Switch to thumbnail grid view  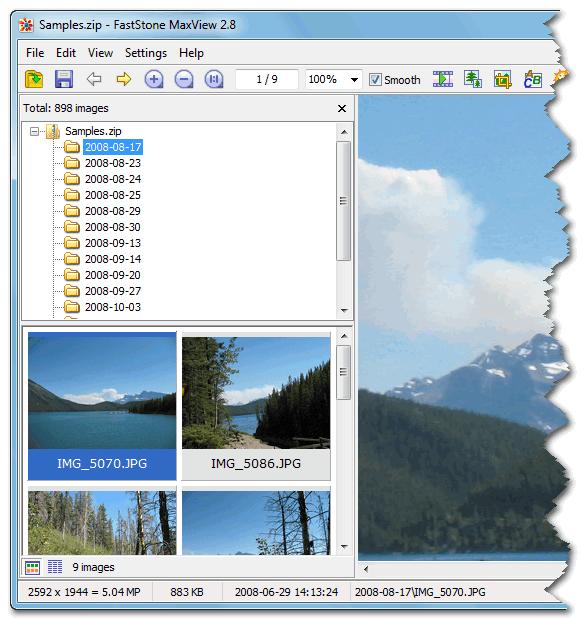pos(32,567)
